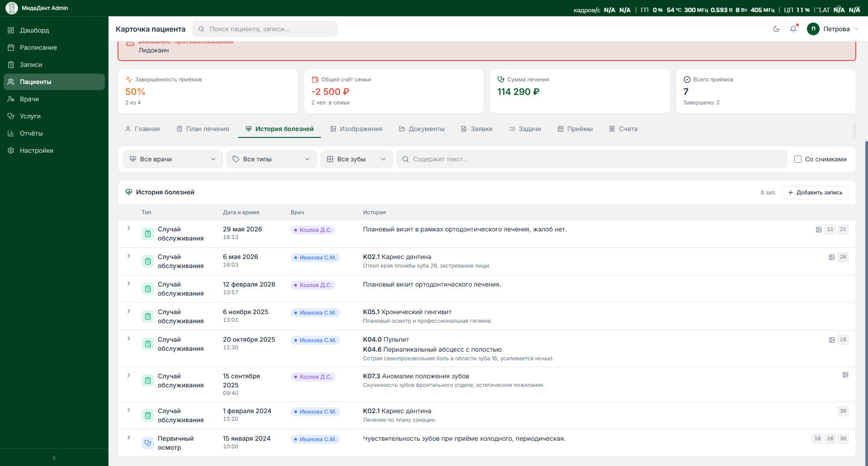
Task: Expand the 6 ноября 2025 record row
Action: coord(129,311)
